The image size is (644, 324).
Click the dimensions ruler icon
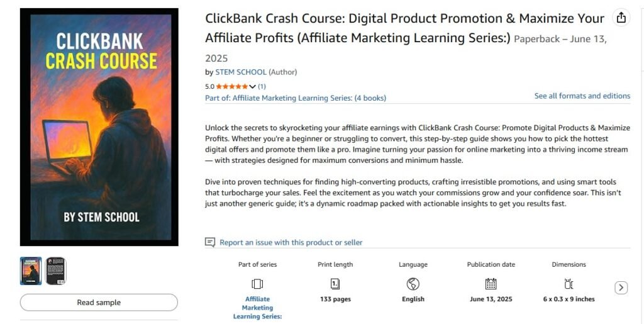coord(569,284)
